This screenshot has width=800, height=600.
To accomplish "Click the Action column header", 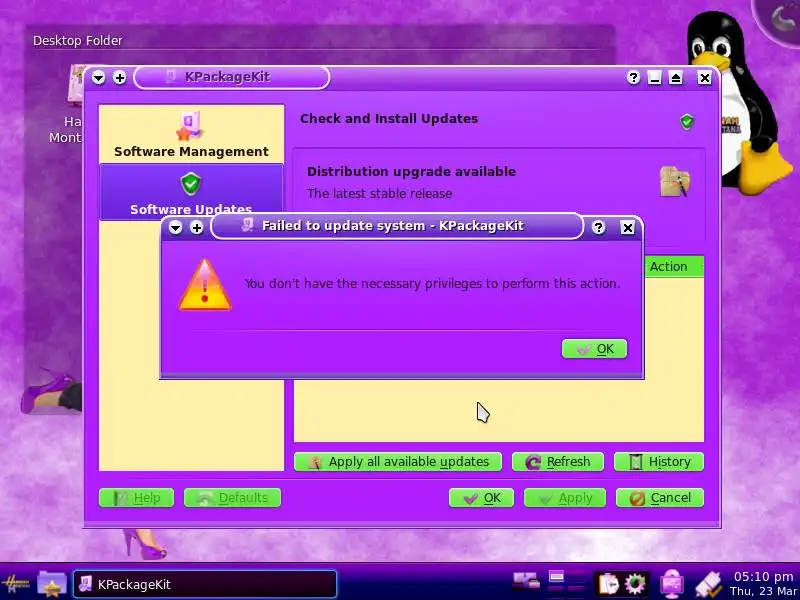I will [x=674, y=266].
